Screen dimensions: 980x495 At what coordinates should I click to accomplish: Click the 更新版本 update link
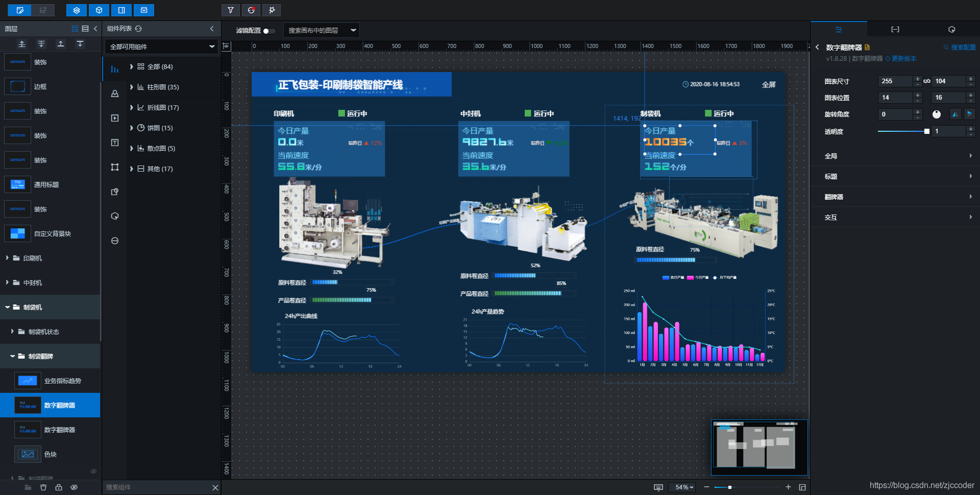(x=901, y=59)
